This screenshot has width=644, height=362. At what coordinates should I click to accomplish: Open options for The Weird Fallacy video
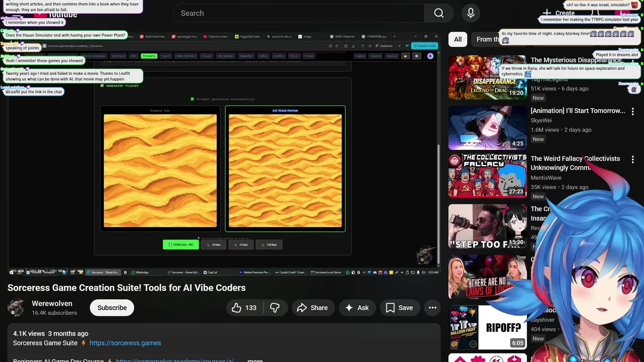coord(633,159)
